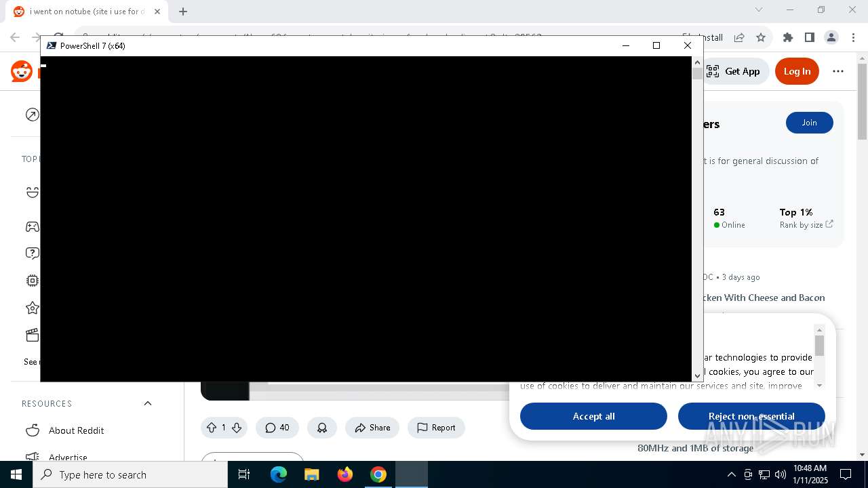Click the Meet Now camera tray icon

[x=748, y=474]
